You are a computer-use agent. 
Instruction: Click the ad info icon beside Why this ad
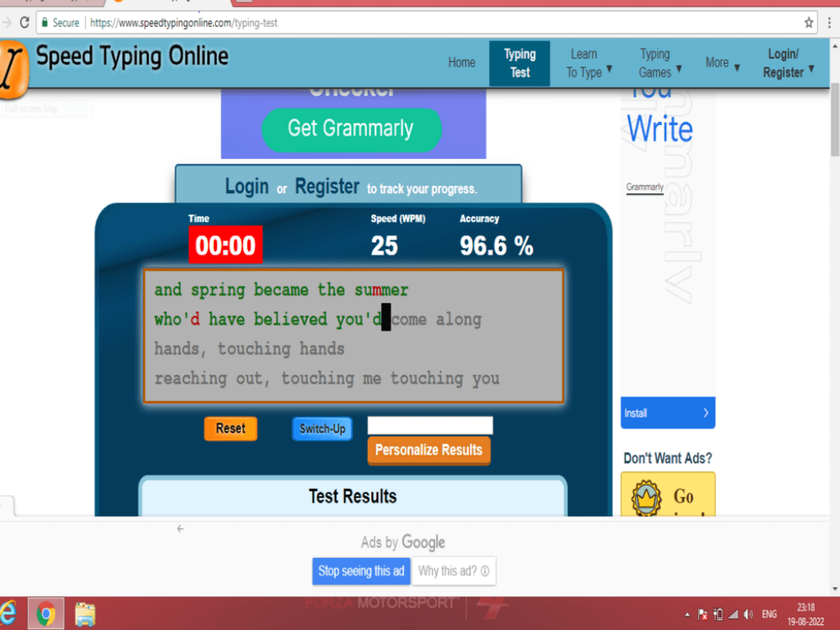(485, 571)
